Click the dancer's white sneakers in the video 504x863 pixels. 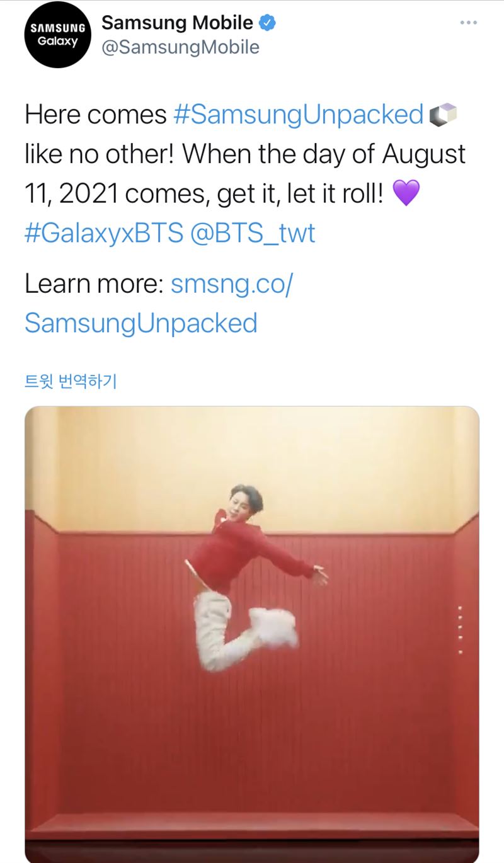click(x=274, y=626)
